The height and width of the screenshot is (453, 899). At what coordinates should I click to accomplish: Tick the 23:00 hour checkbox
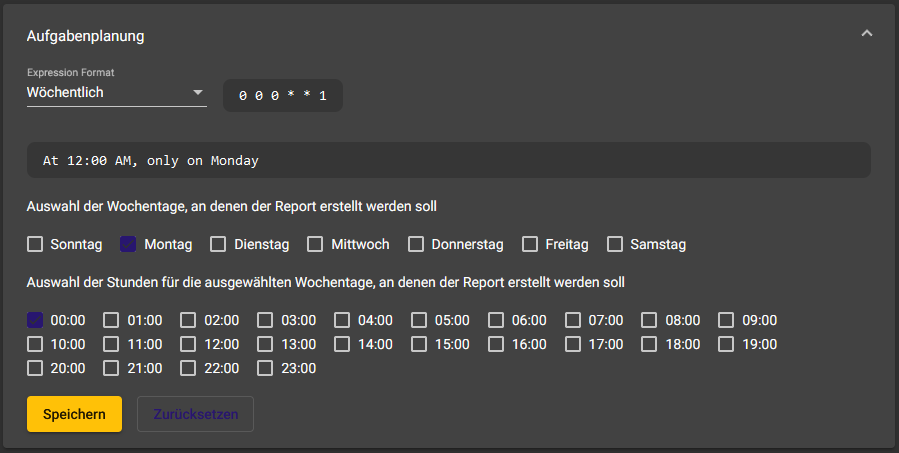[266, 368]
